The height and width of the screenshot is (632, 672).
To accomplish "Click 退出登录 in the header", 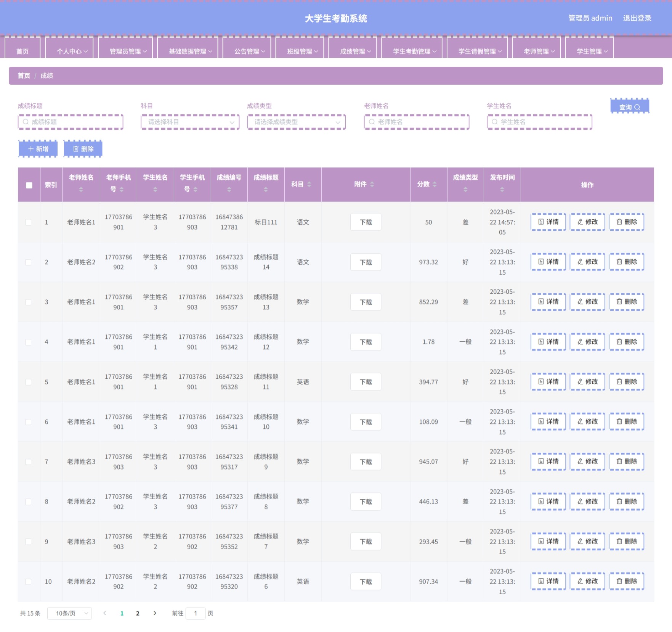I will [x=637, y=18].
